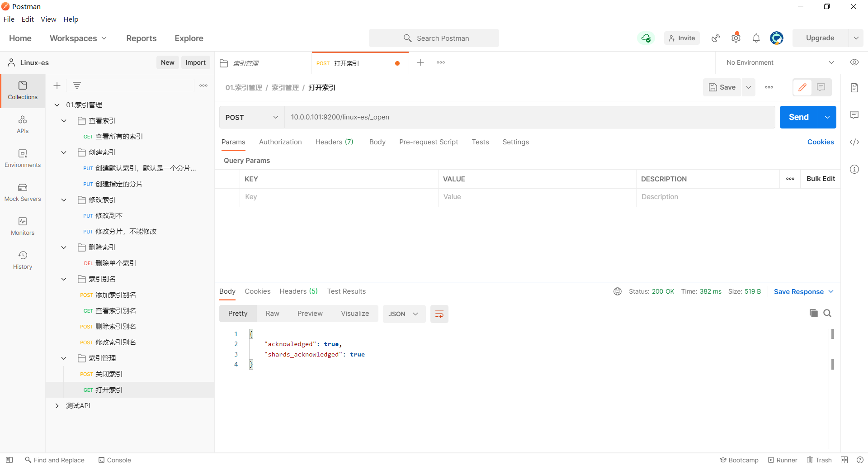The image size is (868, 466).
Task: Open the Cookies link
Action: tap(821, 142)
